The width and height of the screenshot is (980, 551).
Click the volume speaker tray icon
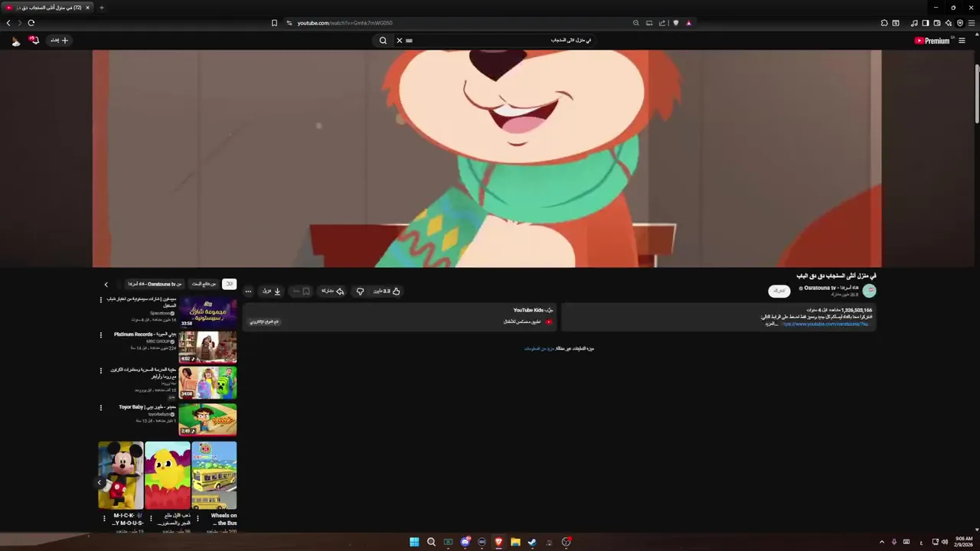click(944, 542)
